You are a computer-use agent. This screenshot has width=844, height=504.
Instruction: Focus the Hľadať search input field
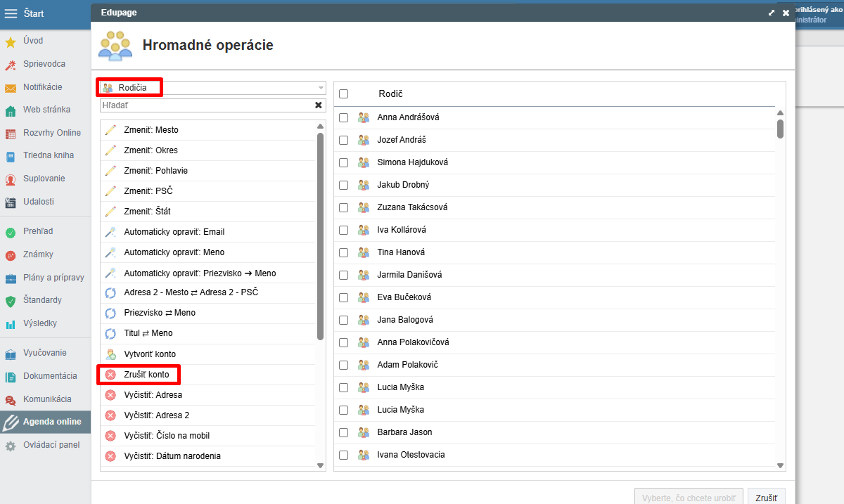click(x=207, y=105)
